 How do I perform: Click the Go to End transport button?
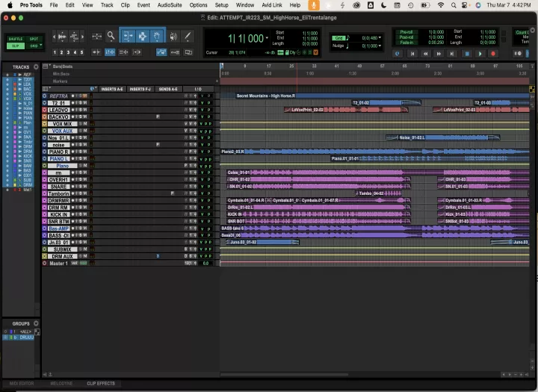tap(452, 54)
